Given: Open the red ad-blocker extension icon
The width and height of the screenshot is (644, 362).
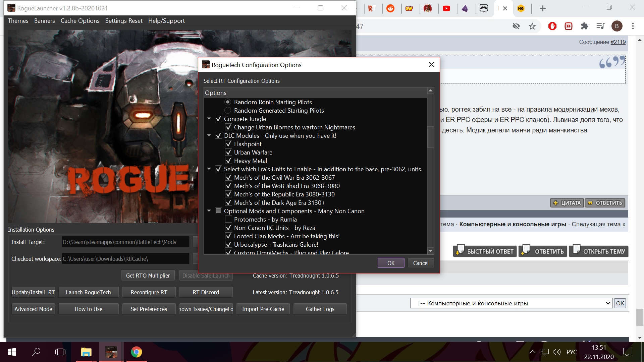Looking at the screenshot, I should click(x=552, y=26).
